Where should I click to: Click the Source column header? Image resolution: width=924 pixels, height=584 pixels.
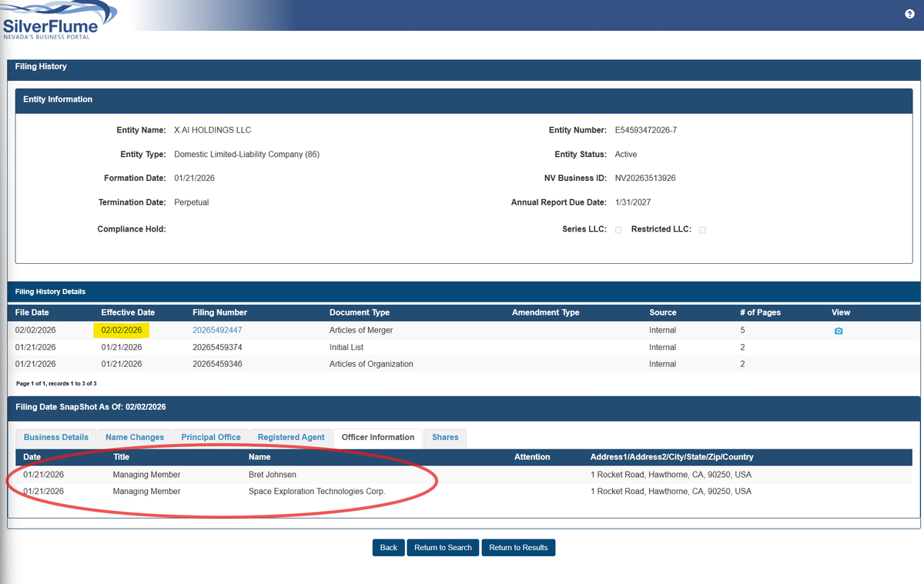663,312
